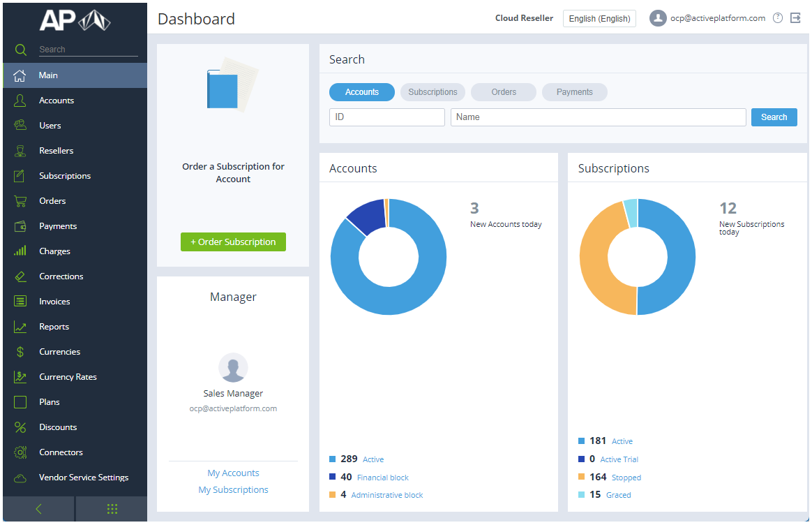Collapse the sidebar with the left chevron
This screenshot has width=812, height=525.
38,508
